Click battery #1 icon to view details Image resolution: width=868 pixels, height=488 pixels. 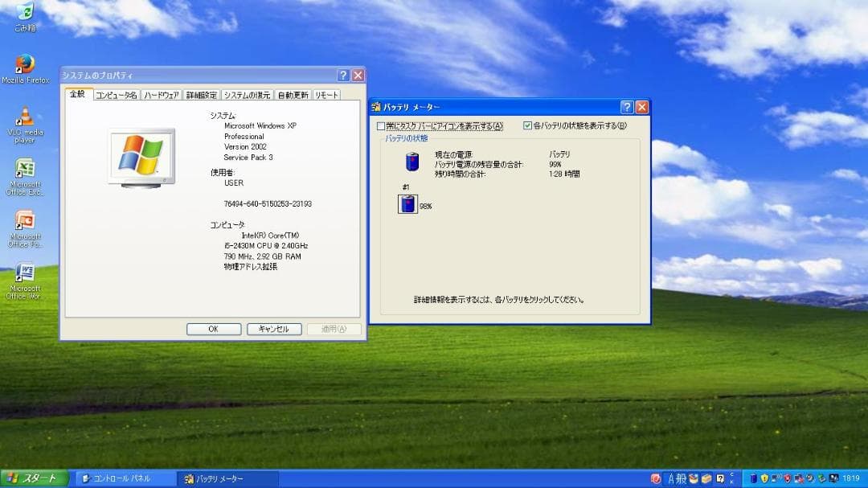point(408,204)
